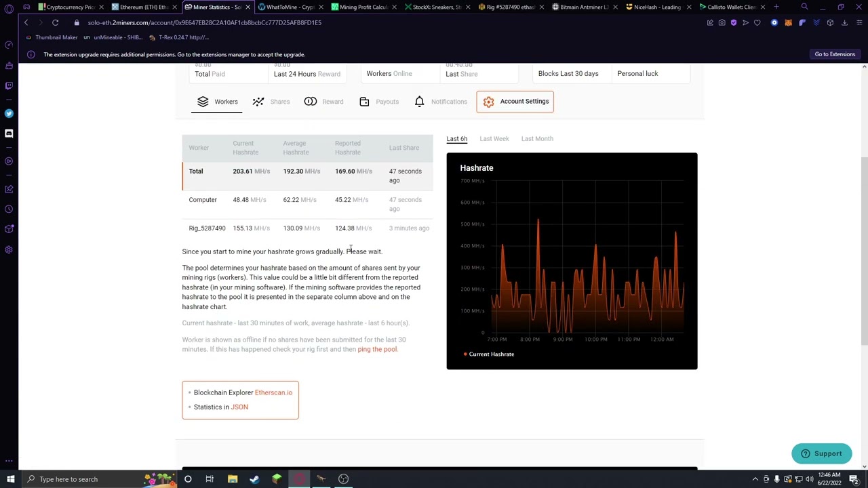Image resolution: width=868 pixels, height=488 pixels.
Task: Click the Shares chart icon
Action: 258,102
